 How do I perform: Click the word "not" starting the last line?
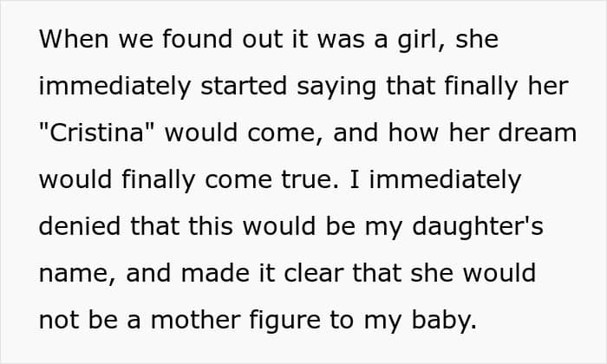tap(59, 321)
